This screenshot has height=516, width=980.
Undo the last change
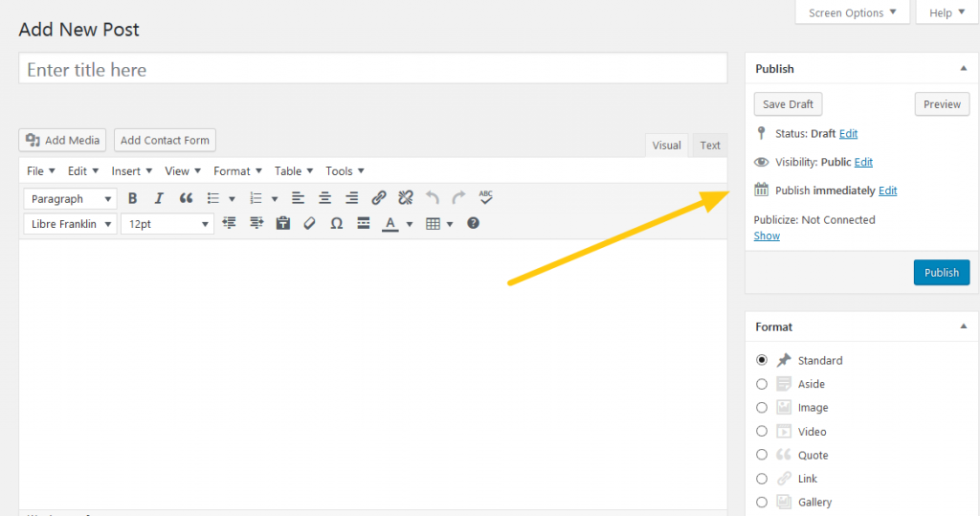click(432, 198)
